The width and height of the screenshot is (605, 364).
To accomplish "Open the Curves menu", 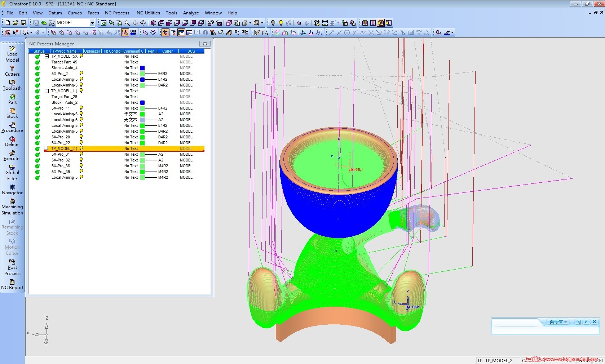I will pos(75,13).
